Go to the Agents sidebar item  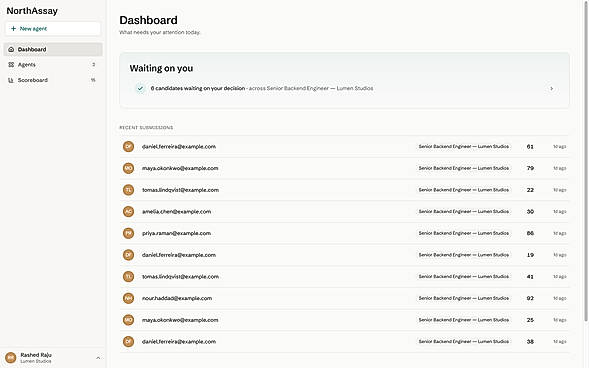53,65
